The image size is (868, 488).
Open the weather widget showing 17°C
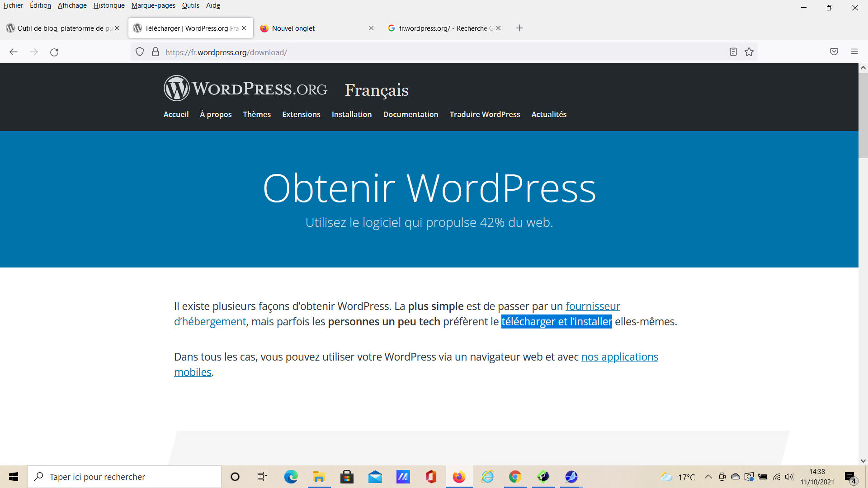(678, 477)
